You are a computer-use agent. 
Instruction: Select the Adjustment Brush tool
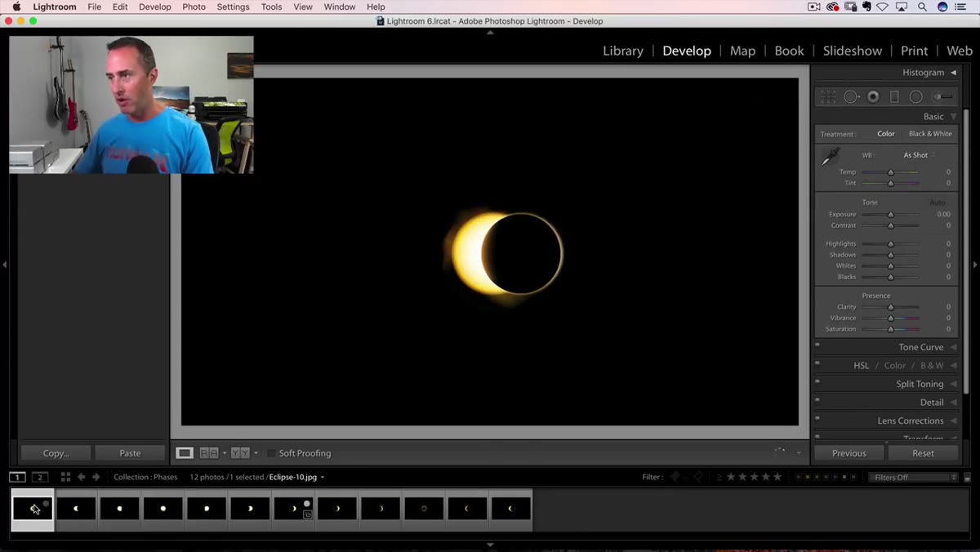point(944,96)
